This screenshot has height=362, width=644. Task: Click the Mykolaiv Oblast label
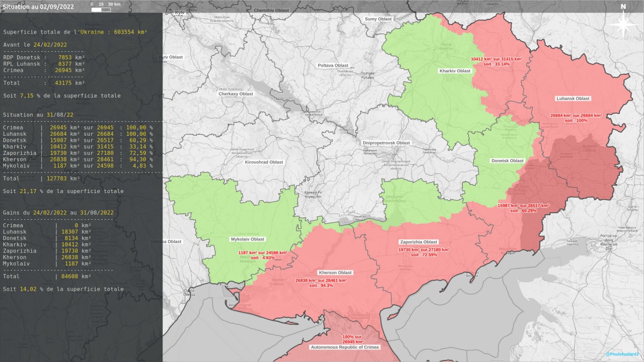[247, 239]
